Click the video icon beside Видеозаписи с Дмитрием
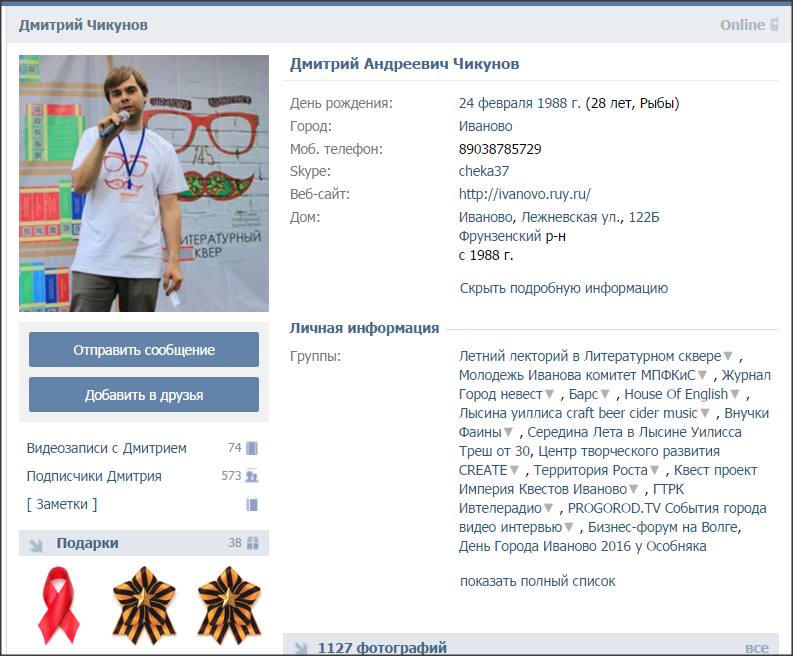 (252, 448)
